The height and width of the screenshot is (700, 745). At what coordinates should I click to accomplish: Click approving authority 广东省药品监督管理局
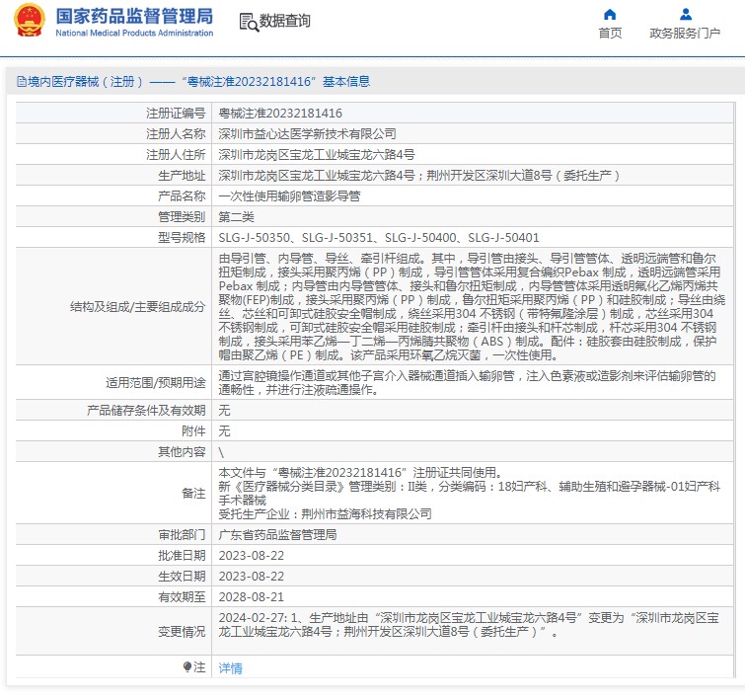[x=277, y=534]
